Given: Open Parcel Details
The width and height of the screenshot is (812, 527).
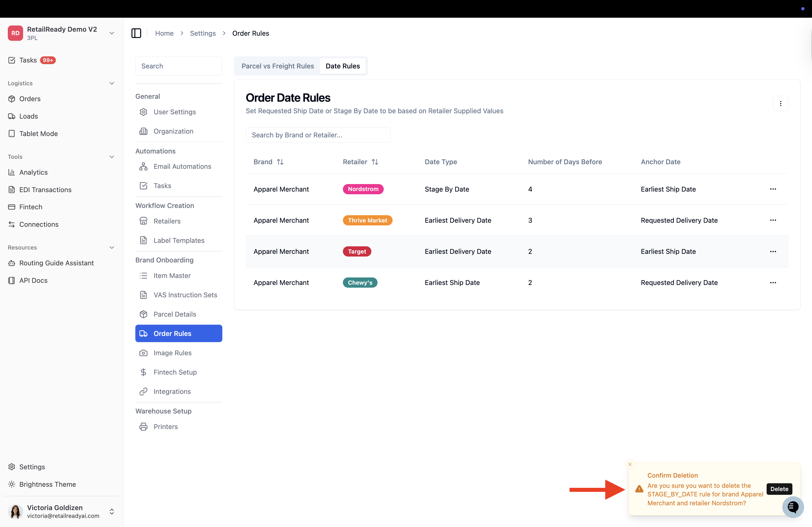Looking at the screenshot, I should click(x=179, y=314).
